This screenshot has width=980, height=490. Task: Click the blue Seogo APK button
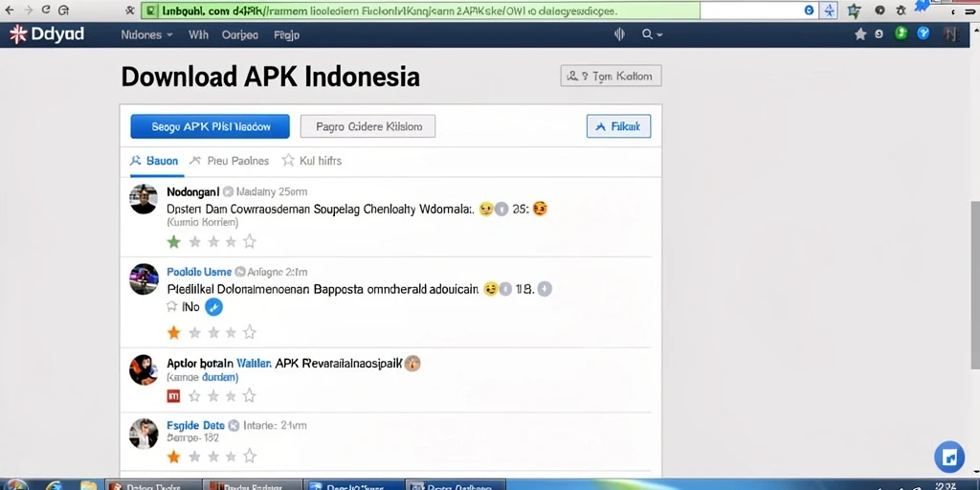[x=210, y=126]
